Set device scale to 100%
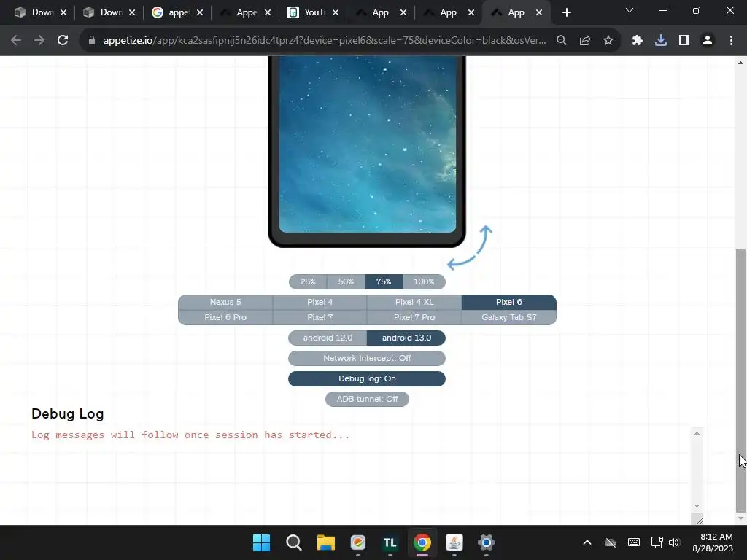 click(424, 281)
